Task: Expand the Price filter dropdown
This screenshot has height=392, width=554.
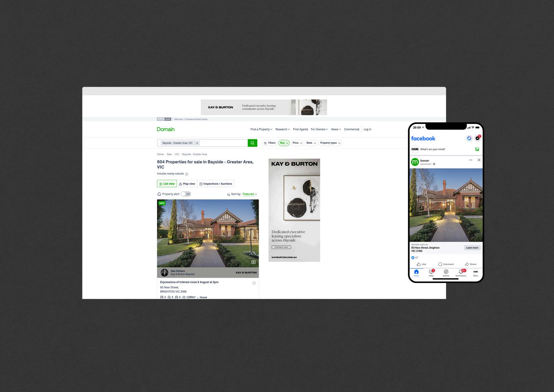Action: click(297, 143)
